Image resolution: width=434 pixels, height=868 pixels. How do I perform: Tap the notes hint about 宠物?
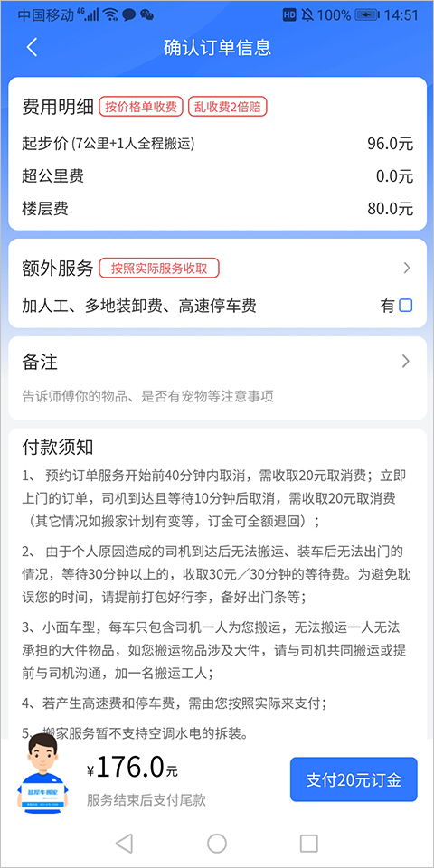pyautogui.click(x=147, y=396)
